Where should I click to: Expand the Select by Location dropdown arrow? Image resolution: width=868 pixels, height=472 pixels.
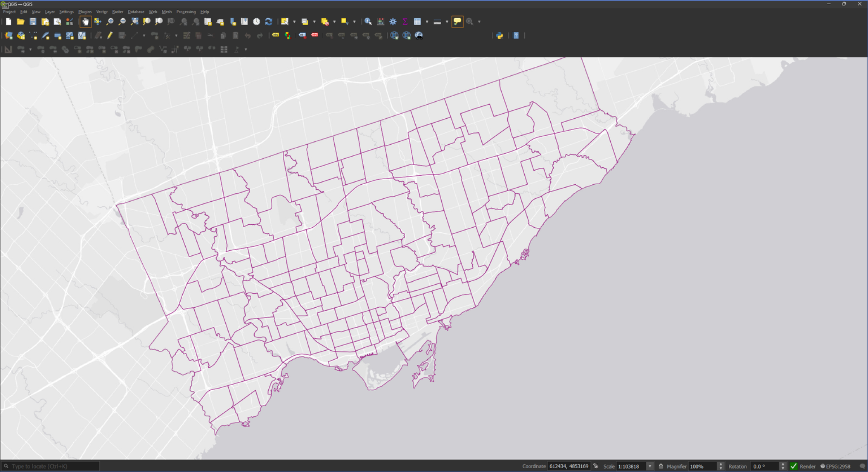click(x=354, y=22)
